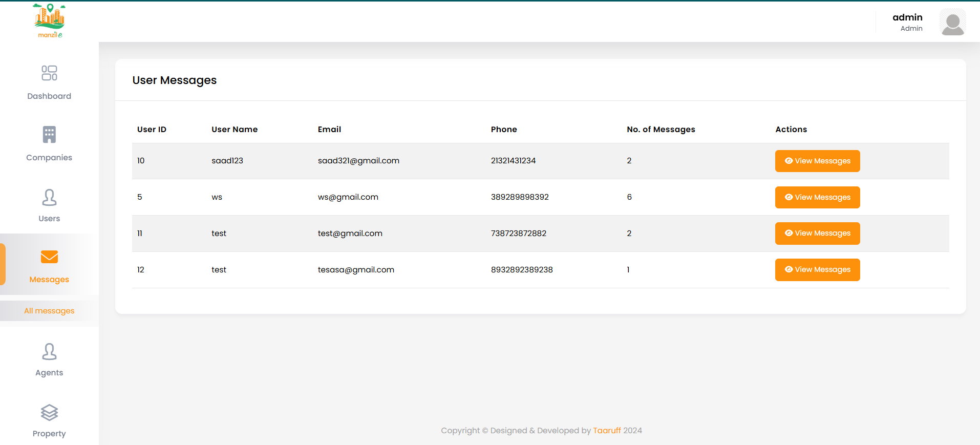
Task: View messages for user ws
Action: coord(817,197)
